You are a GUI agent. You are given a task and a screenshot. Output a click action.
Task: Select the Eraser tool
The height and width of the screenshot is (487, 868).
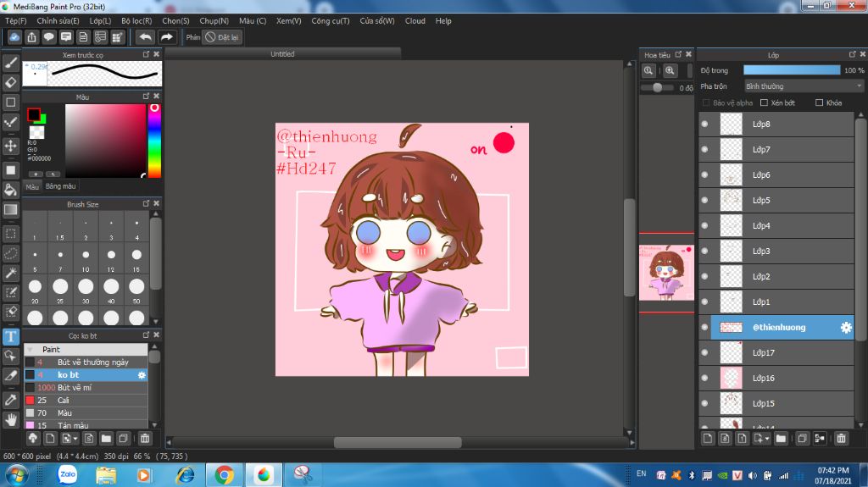point(11,82)
